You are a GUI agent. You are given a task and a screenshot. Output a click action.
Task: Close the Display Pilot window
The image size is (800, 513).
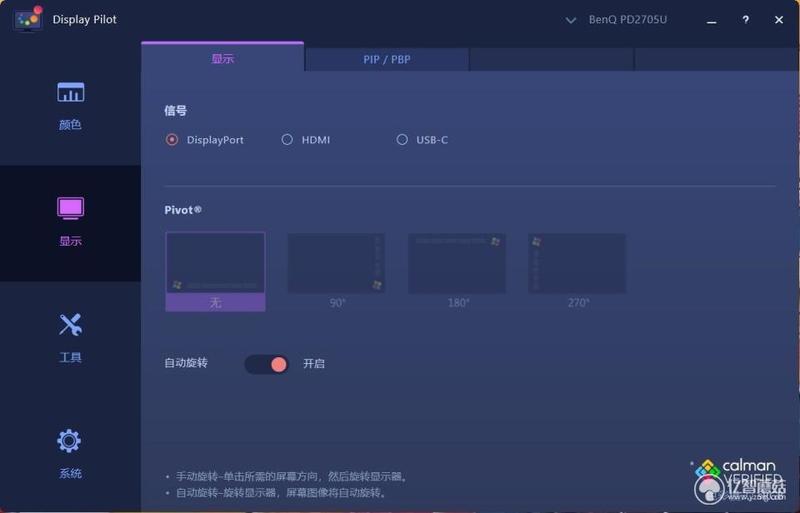coord(779,19)
